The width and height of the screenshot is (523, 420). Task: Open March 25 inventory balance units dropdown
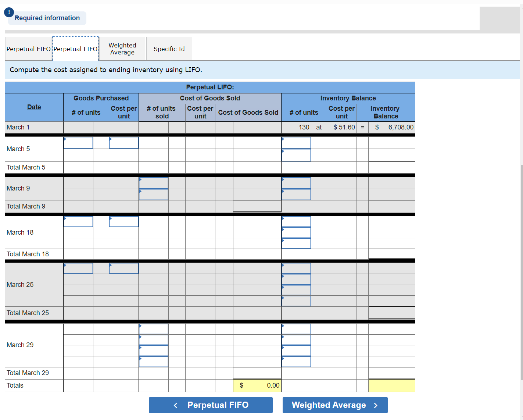296,268
